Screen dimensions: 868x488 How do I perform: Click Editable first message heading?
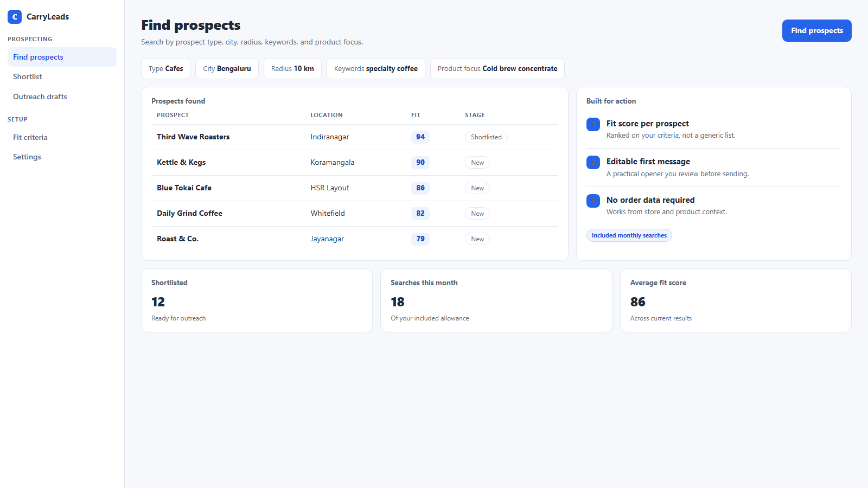pyautogui.click(x=648, y=162)
